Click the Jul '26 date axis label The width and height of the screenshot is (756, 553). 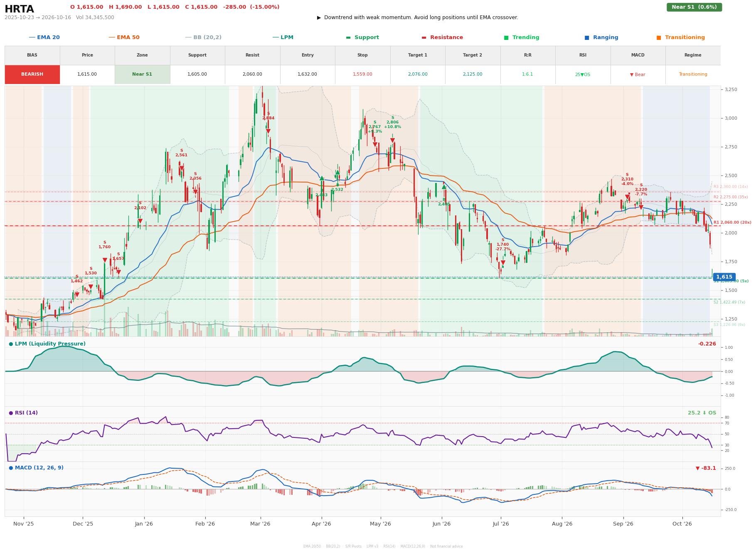click(501, 524)
